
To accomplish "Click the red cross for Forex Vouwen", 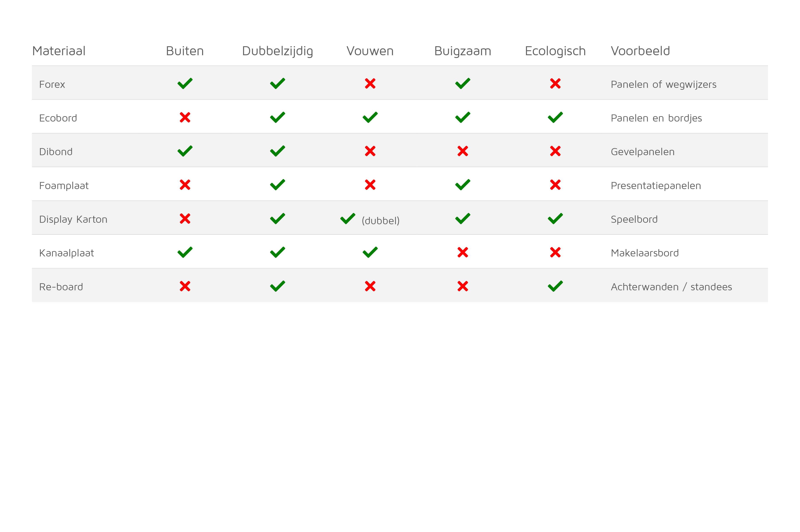I will pos(370,84).
